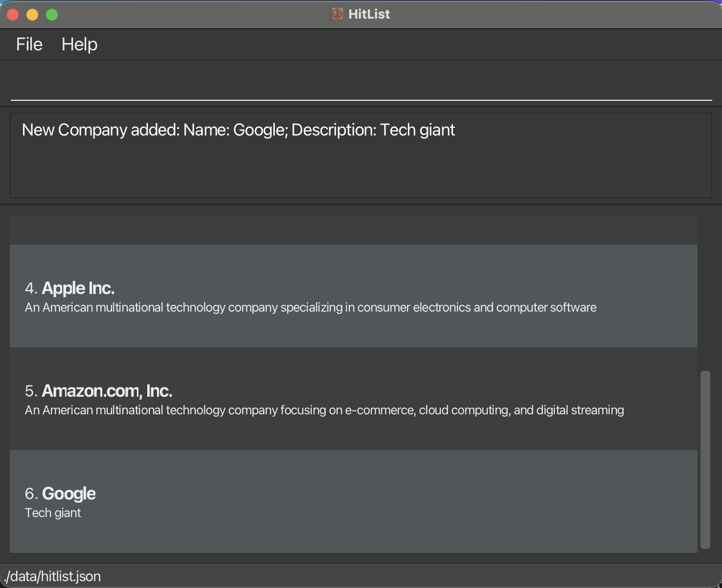Select the Google list entry
This screenshot has height=588, width=722.
click(x=352, y=501)
